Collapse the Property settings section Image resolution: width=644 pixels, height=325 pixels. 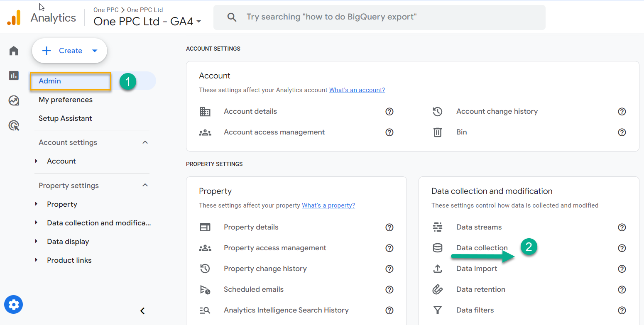pos(145,186)
